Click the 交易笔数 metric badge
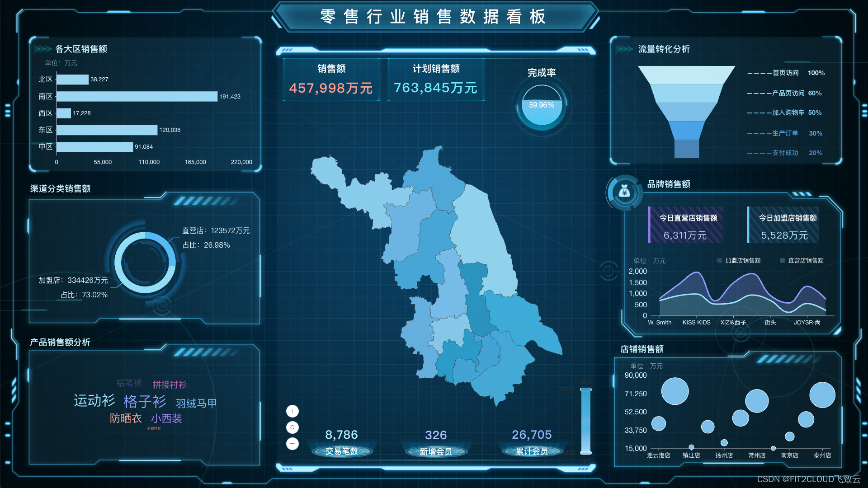 [x=341, y=451]
